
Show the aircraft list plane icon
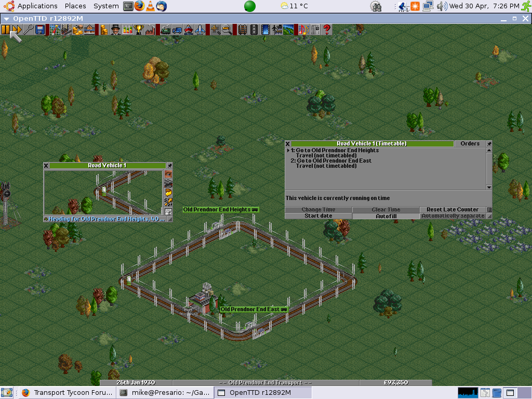click(x=200, y=30)
